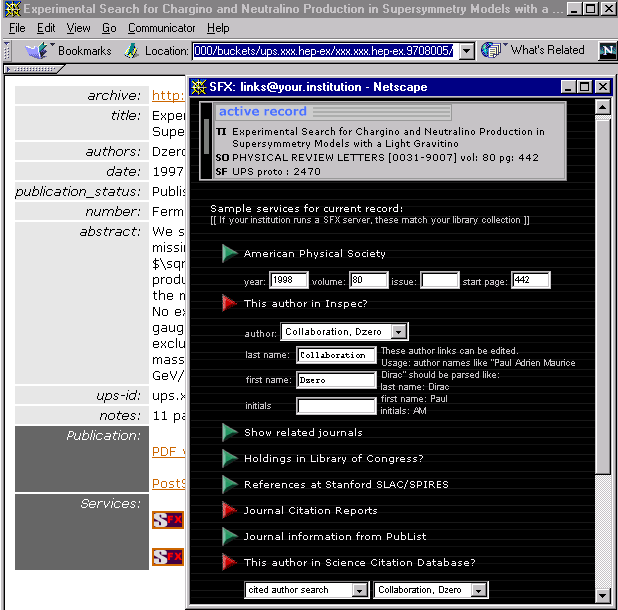
Task: Click 'UPS proto : 2470' text
Action: 276,172
